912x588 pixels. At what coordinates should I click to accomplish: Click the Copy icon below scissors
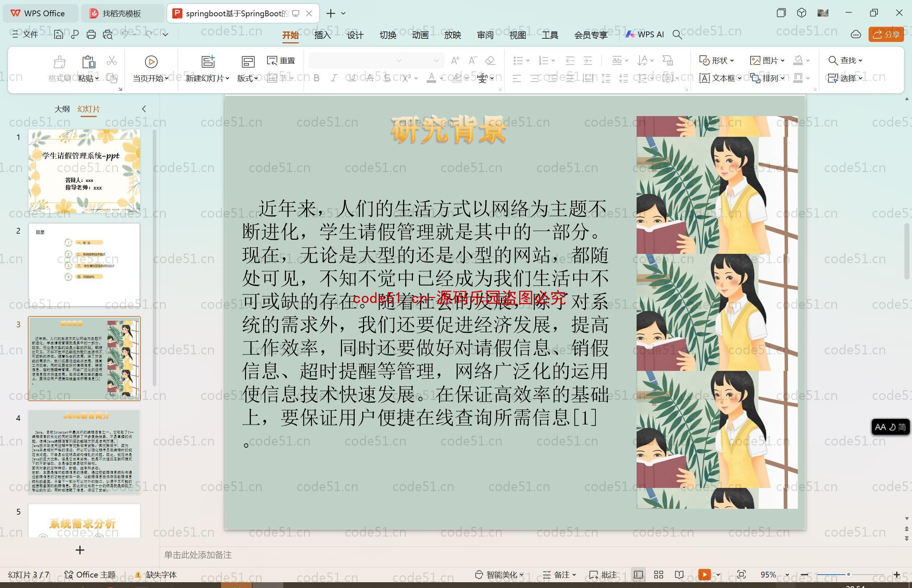click(111, 78)
